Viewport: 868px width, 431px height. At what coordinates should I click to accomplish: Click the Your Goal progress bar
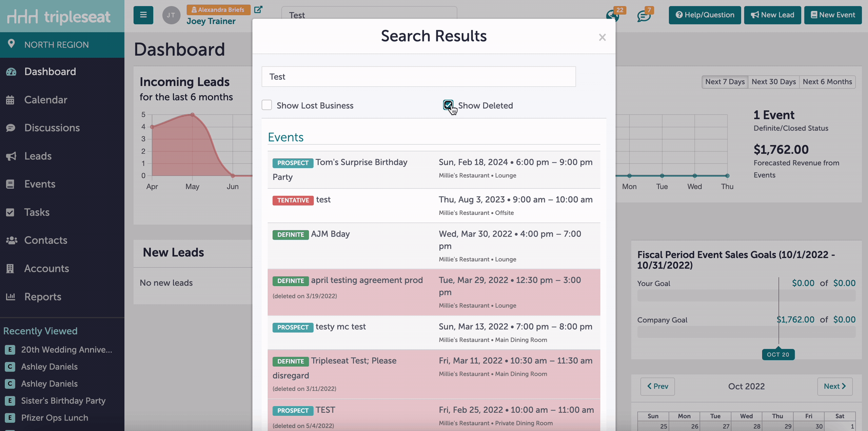746,296
